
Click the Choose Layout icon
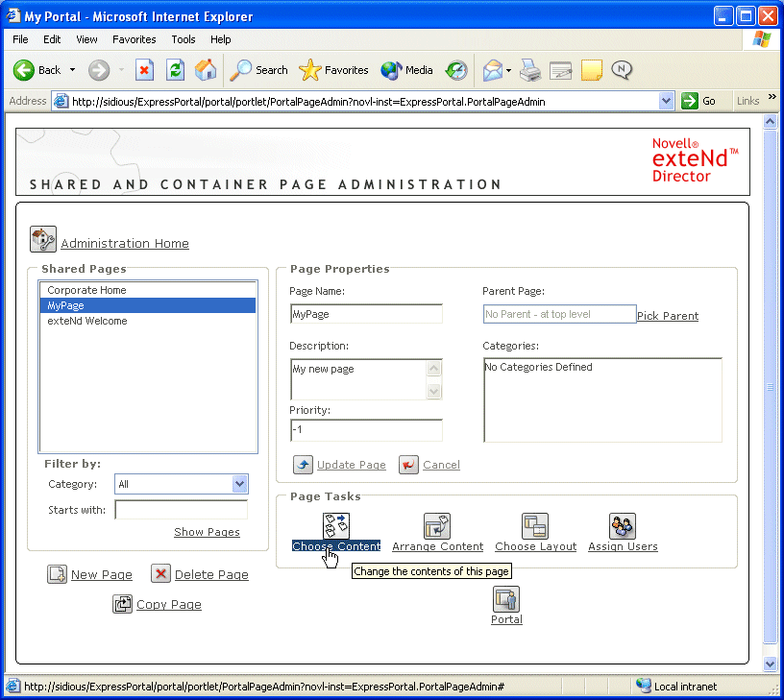pos(535,526)
